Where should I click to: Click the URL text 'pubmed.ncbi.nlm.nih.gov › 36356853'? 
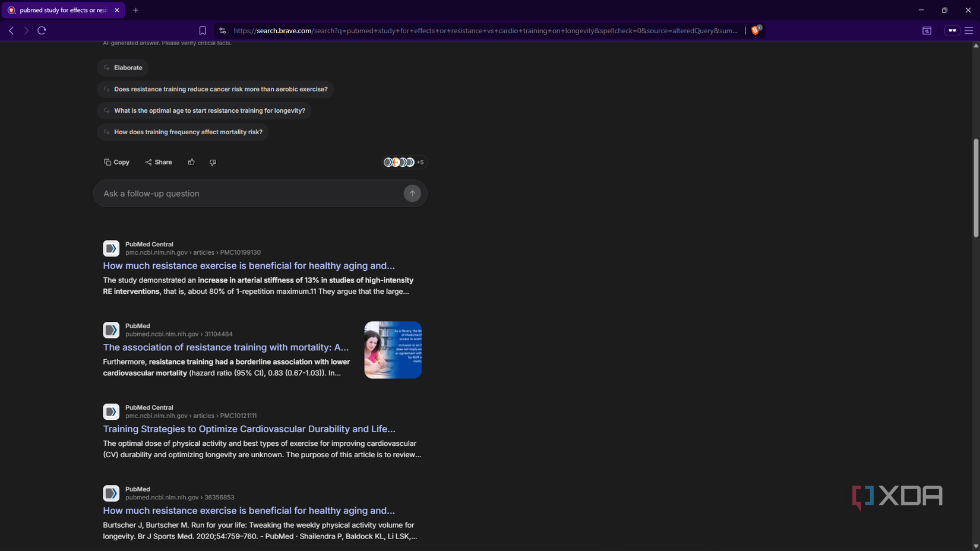click(180, 498)
